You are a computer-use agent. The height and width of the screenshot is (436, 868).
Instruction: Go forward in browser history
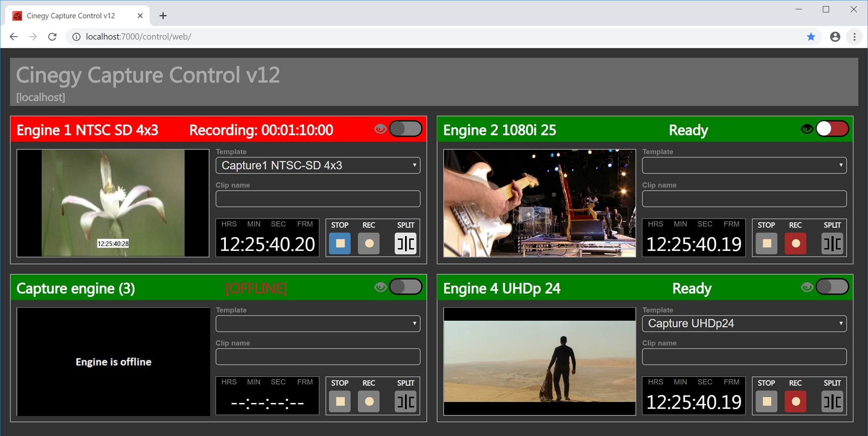point(33,36)
